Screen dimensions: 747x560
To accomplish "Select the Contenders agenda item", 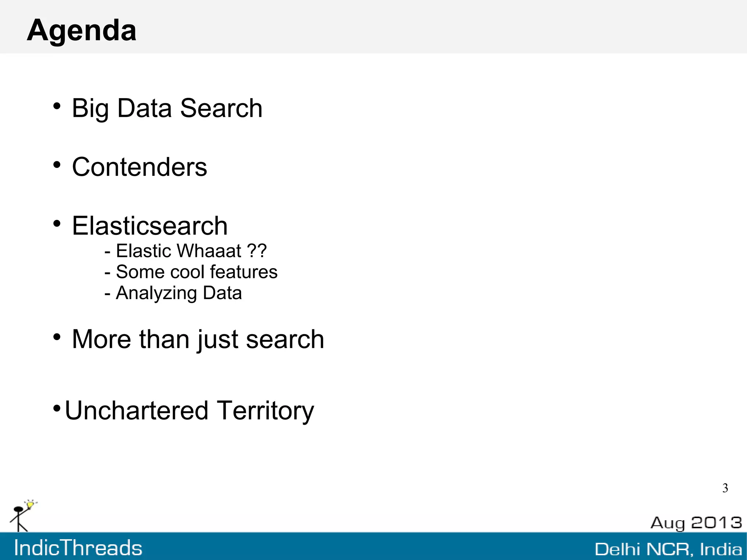I will pos(139,167).
